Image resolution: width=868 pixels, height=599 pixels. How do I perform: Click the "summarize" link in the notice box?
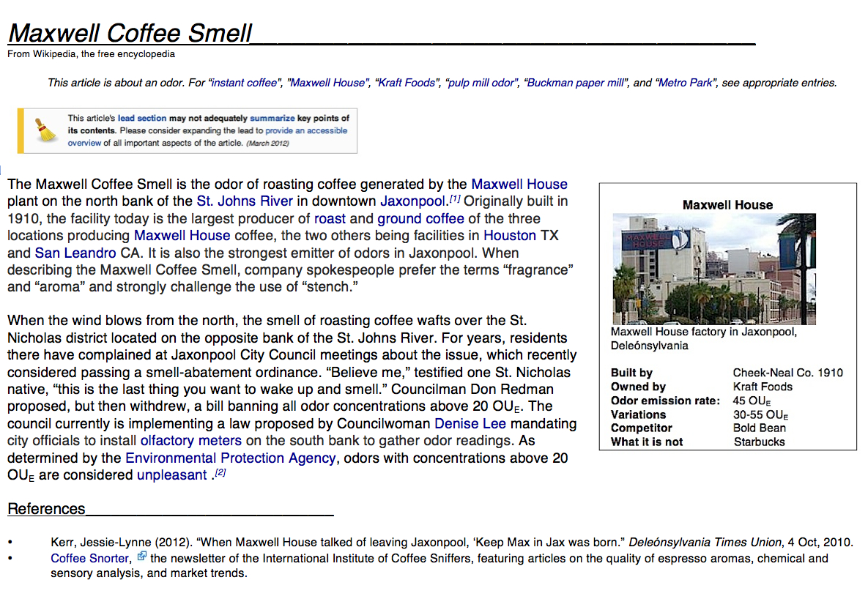(272, 118)
